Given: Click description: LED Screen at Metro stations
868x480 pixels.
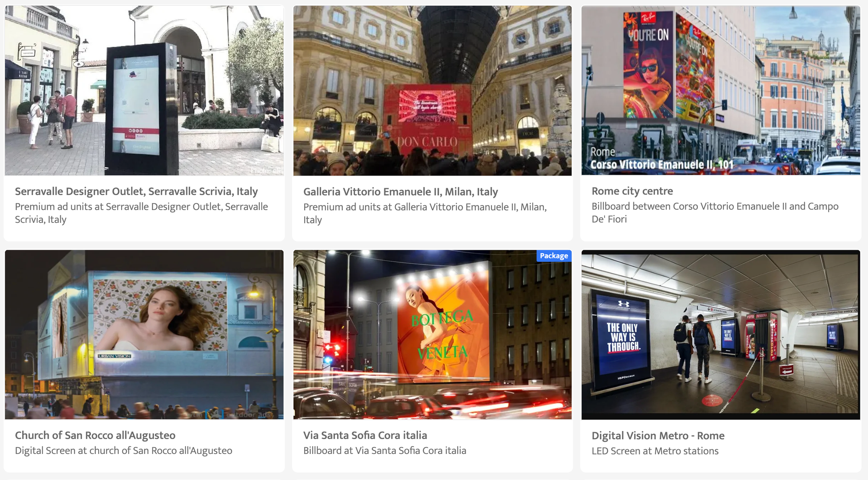Looking at the screenshot, I should tap(655, 451).
